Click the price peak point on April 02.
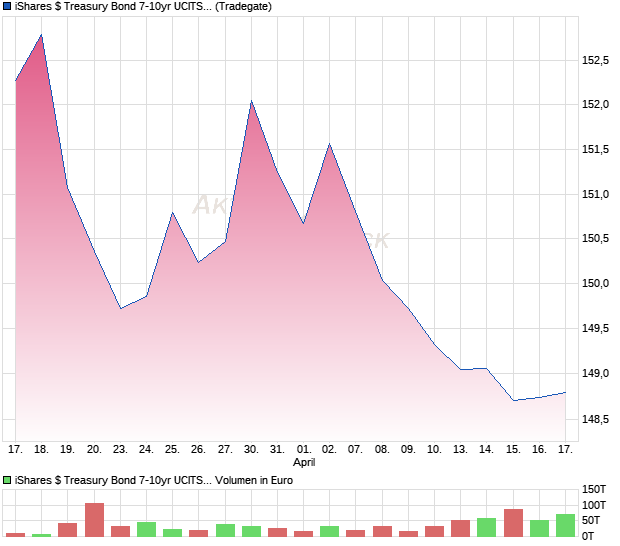This screenshot has width=620, height=546. click(329, 144)
